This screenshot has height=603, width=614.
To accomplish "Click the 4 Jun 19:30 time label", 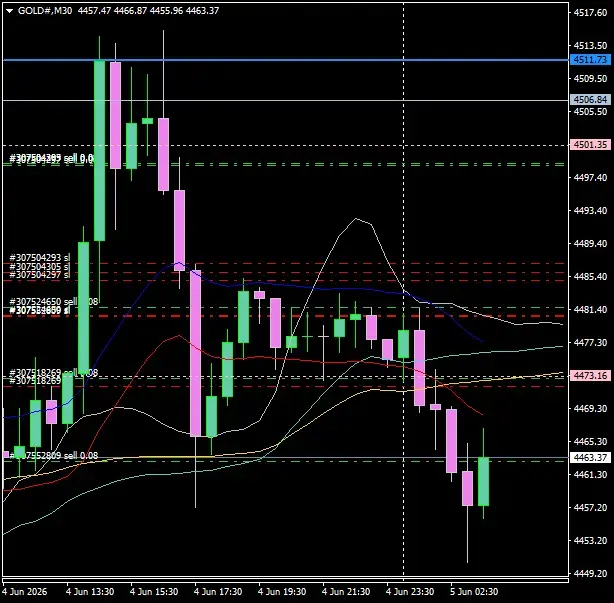I will pos(282,591).
